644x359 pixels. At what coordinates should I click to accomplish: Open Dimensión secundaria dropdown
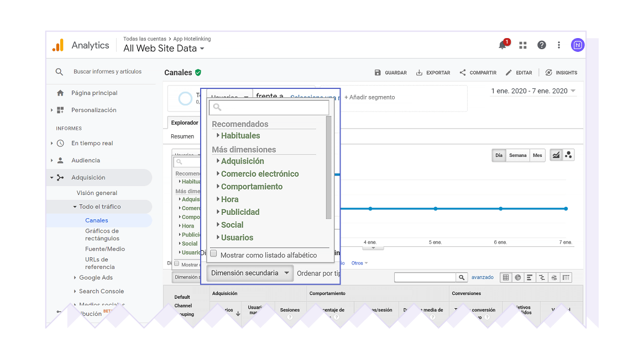click(x=250, y=273)
